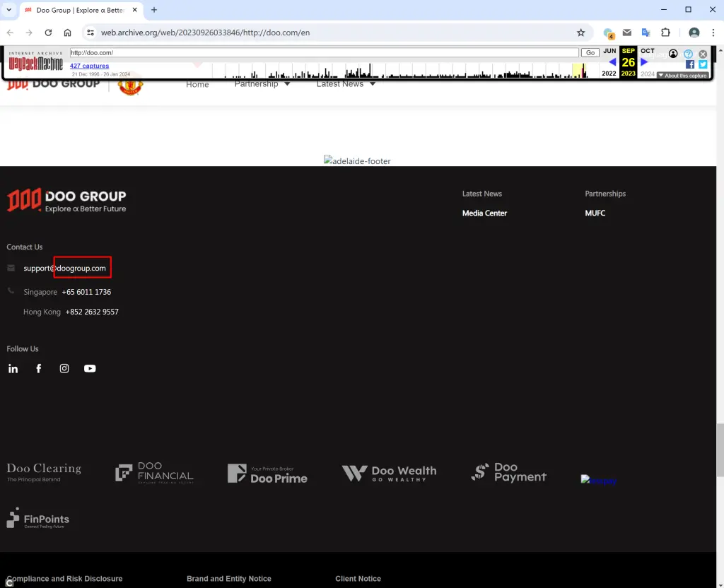This screenshot has height=588, width=724.
Task: Select 2022 in the Wayback year selector
Action: [609, 73]
